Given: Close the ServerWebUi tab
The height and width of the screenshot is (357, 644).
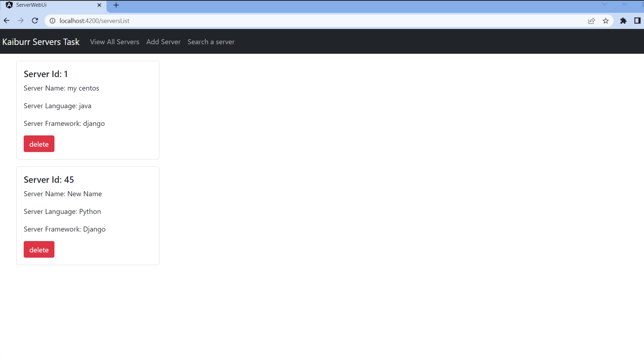Looking at the screenshot, I should coord(99,5).
